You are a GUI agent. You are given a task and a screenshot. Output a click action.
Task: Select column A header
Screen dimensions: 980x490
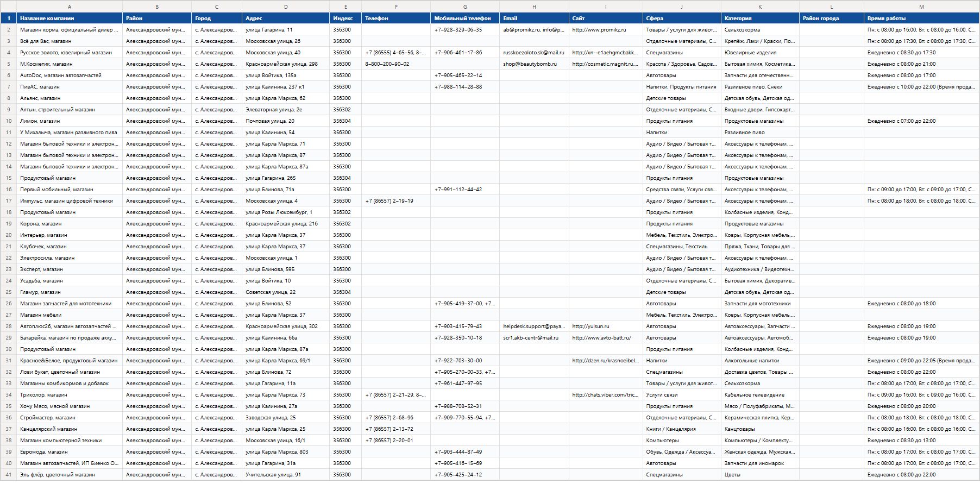pyautogui.click(x=70, y=7)
